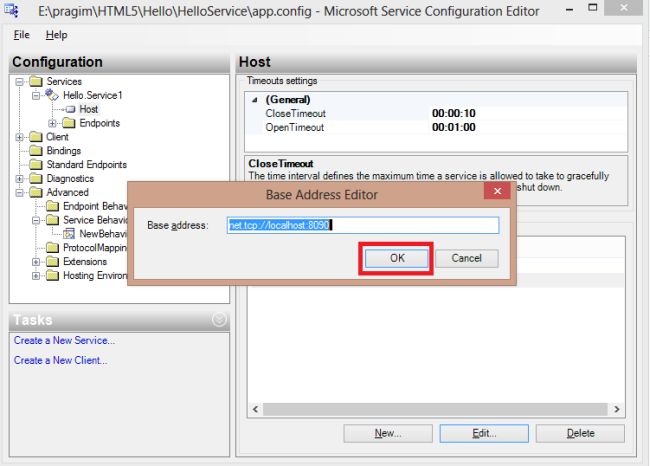The image size is (650, 466).
Task: Click the Create a New Service link
Action: pyautogui.click(x=64, y=340)
